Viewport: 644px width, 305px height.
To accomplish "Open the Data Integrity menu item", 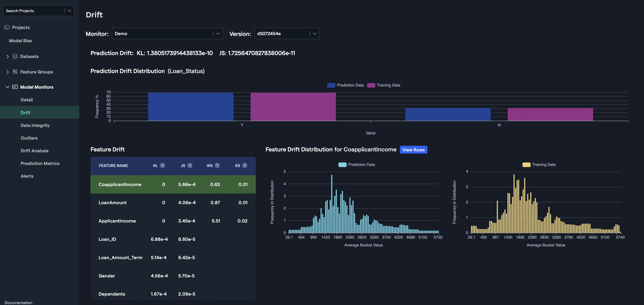I will point(35,125).
